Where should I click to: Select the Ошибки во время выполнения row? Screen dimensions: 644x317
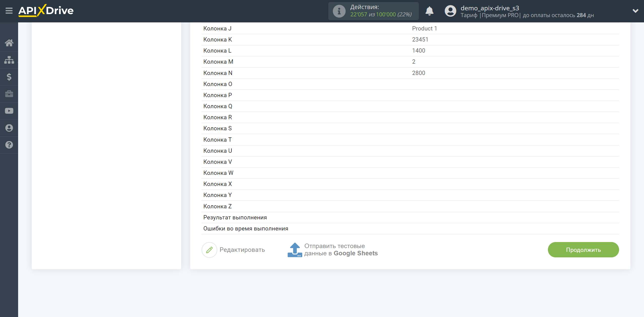[410, 228]
